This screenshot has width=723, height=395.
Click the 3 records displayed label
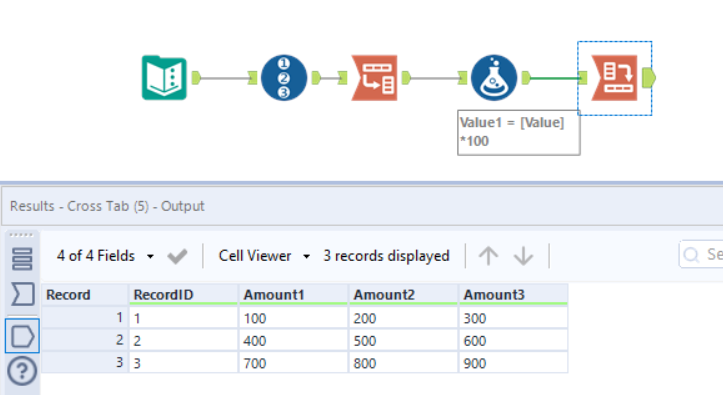pos(386,256)
